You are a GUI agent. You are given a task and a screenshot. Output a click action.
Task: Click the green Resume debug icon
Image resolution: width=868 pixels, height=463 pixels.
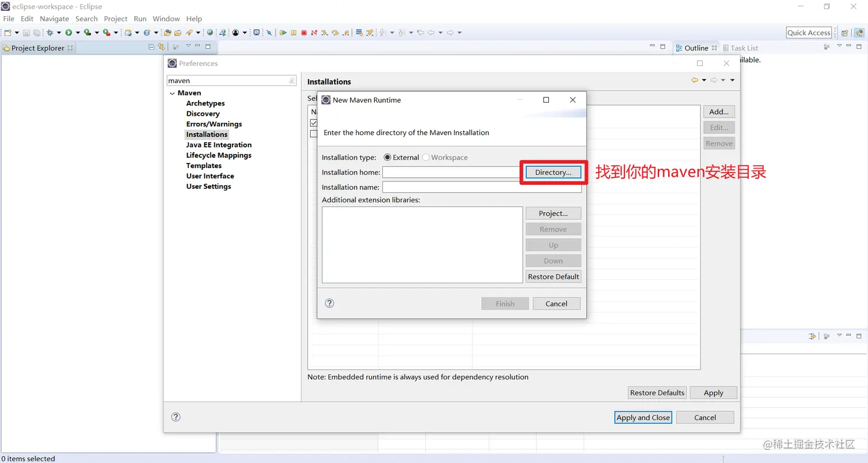[x=283, y=33]
